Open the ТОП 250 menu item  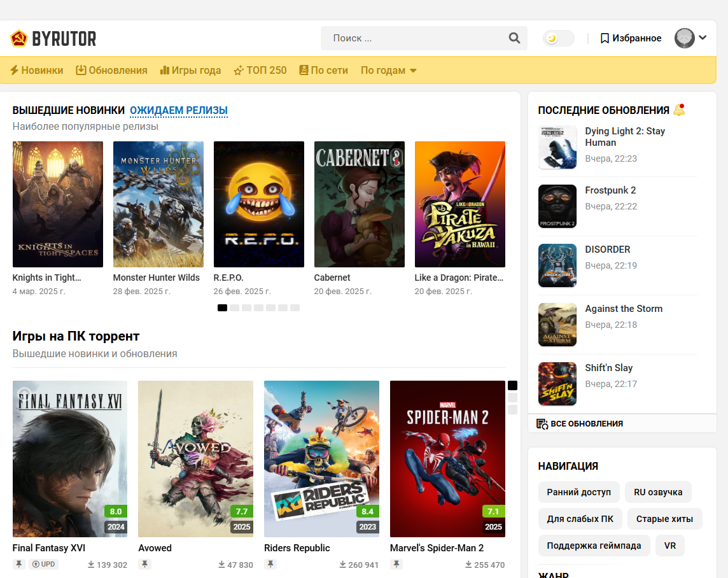click(260, 70)
